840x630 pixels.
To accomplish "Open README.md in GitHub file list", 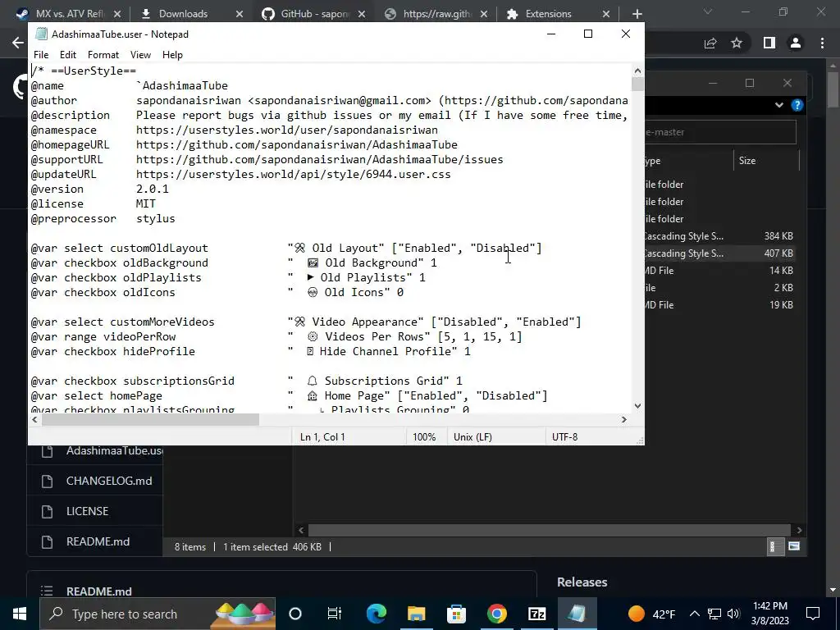I will tap(98, 541).
